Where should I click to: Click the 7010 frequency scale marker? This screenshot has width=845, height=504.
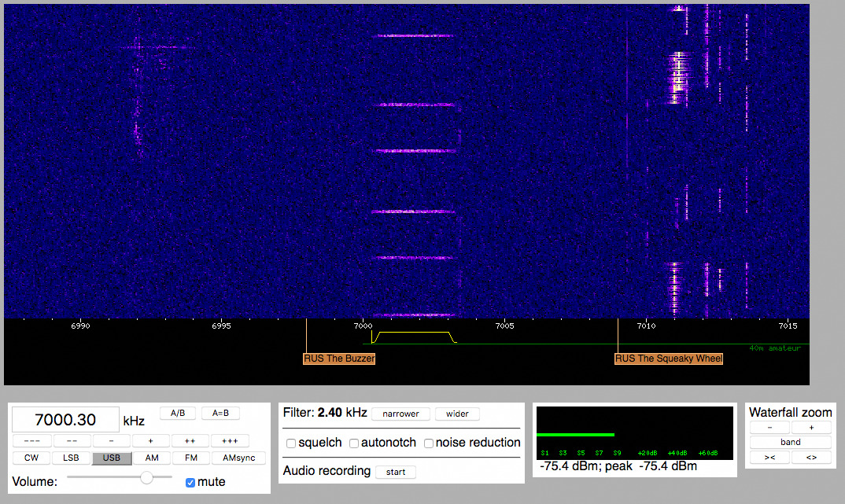point(646,326)
